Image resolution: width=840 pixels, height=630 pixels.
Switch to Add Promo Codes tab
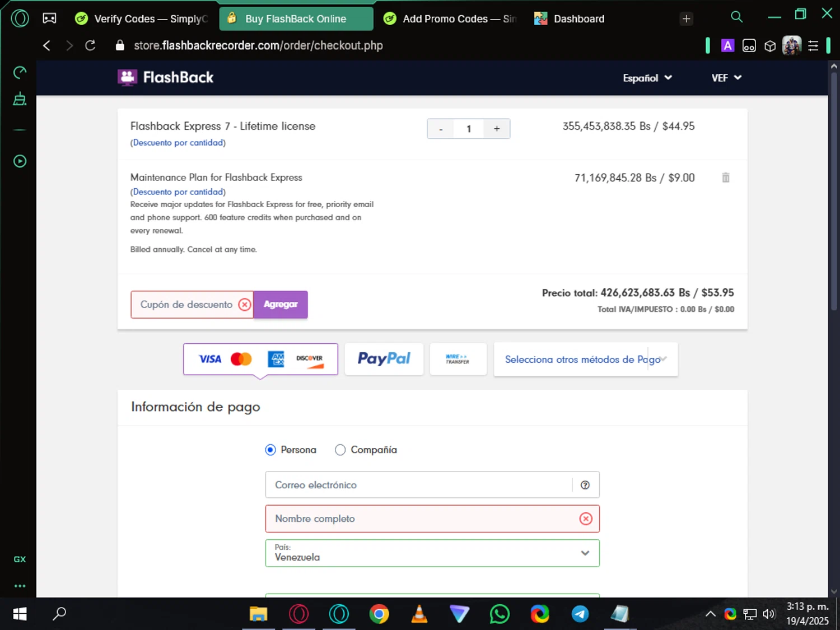[451, 18]
